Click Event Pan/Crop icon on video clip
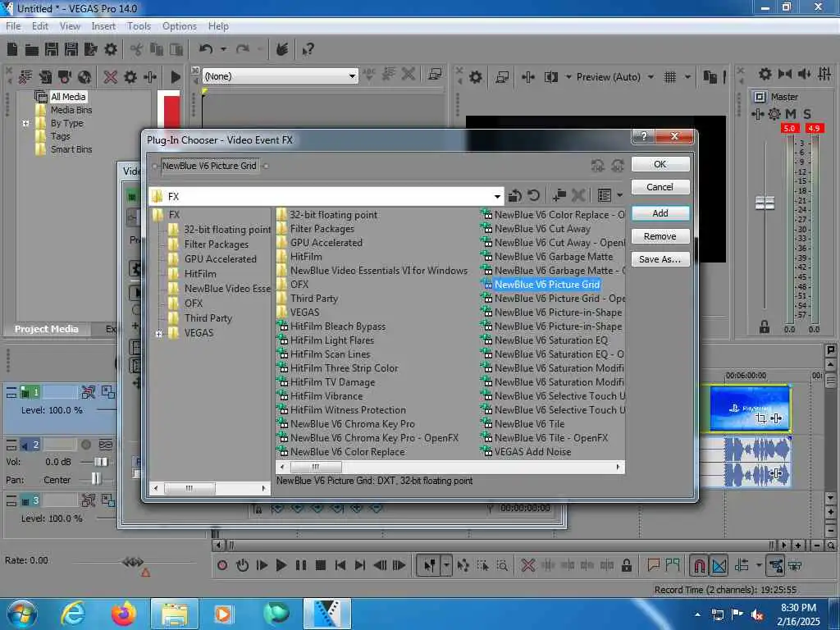 760,418
